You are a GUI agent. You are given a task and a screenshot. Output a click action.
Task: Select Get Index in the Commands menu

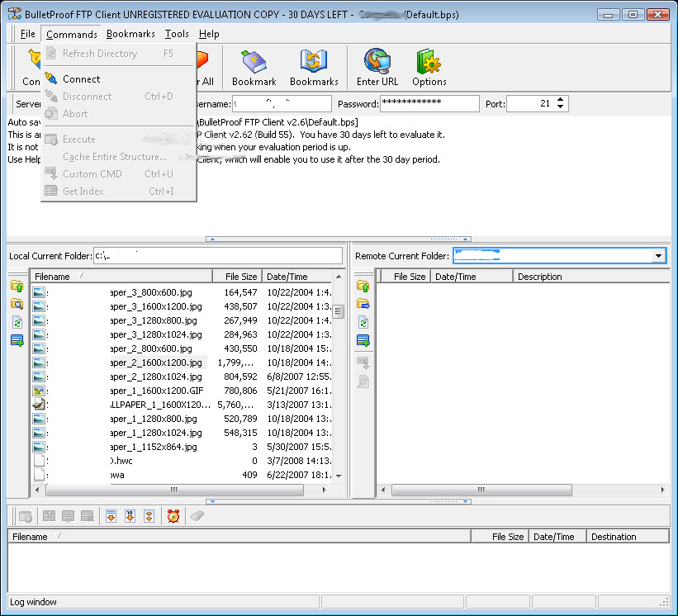tap(118, 191)
